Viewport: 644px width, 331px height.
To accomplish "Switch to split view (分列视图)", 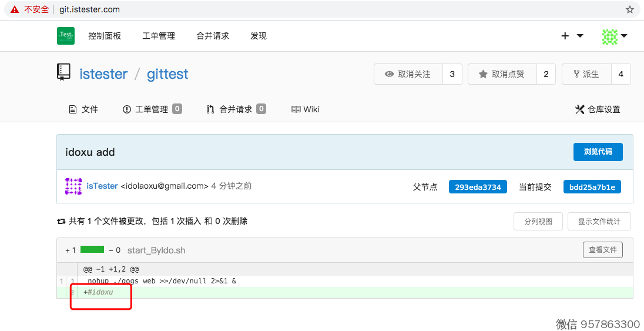I will pyautogui.click(x=538, y=222).
